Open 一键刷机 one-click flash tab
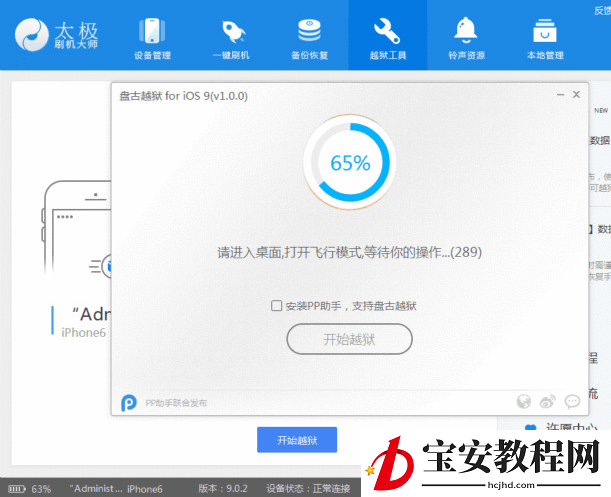Image resolution: width=611 pixels, height=497 pixels. [231, 38]
